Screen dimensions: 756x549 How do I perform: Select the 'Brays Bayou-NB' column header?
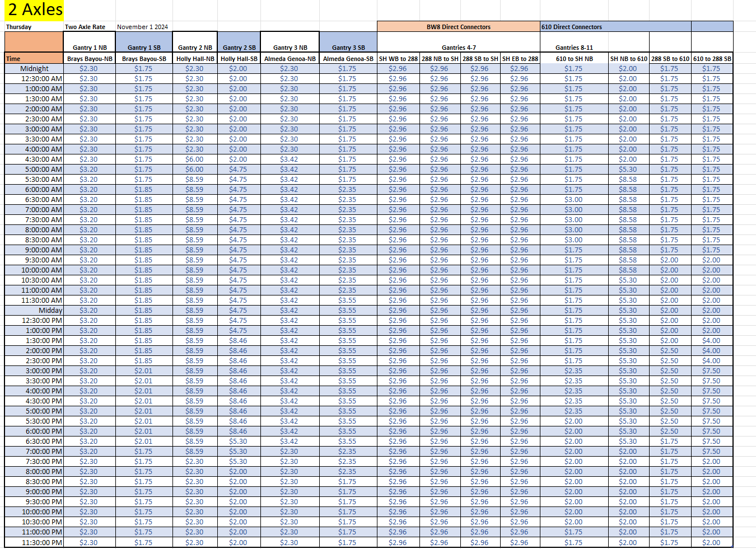[90, 58]
